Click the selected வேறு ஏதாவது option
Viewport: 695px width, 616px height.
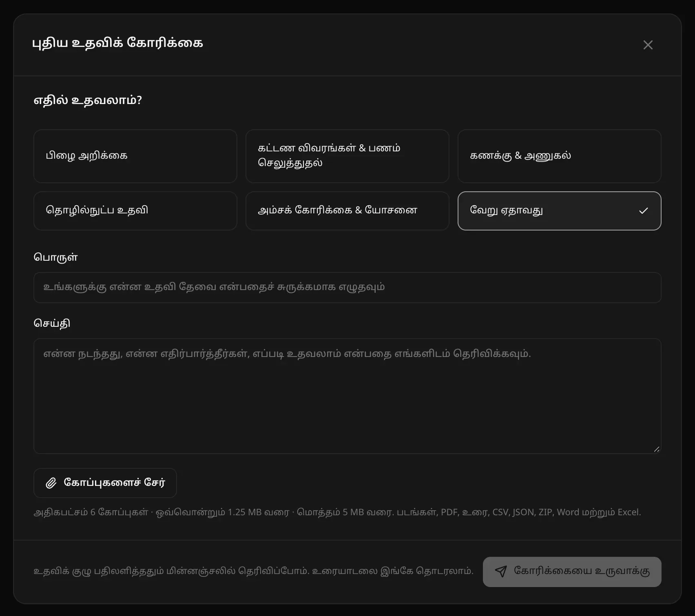[560, 211]
